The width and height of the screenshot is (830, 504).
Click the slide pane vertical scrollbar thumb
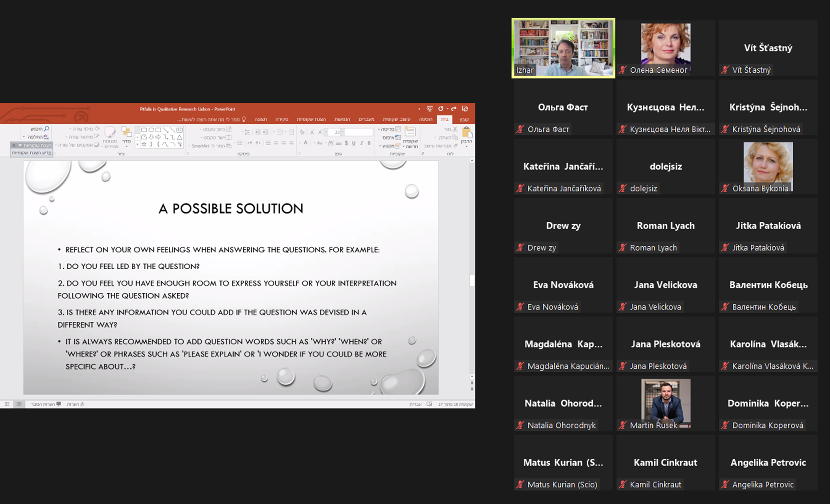pos(471,281)
